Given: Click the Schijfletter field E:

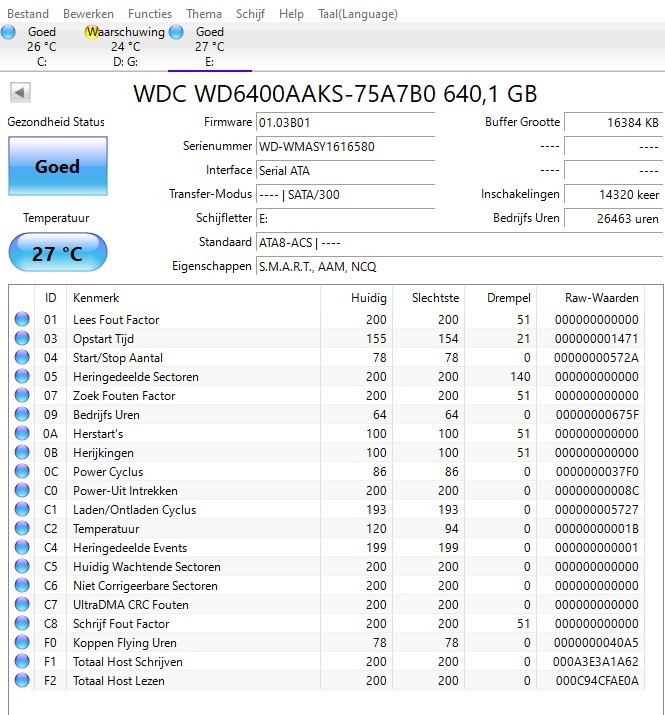Looking at the screenshot, I should pos(345,218).
